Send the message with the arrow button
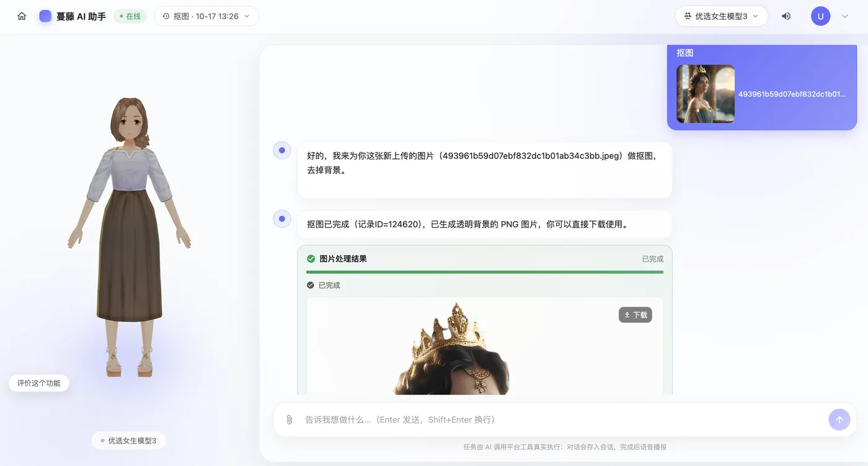 pos(839,419)
